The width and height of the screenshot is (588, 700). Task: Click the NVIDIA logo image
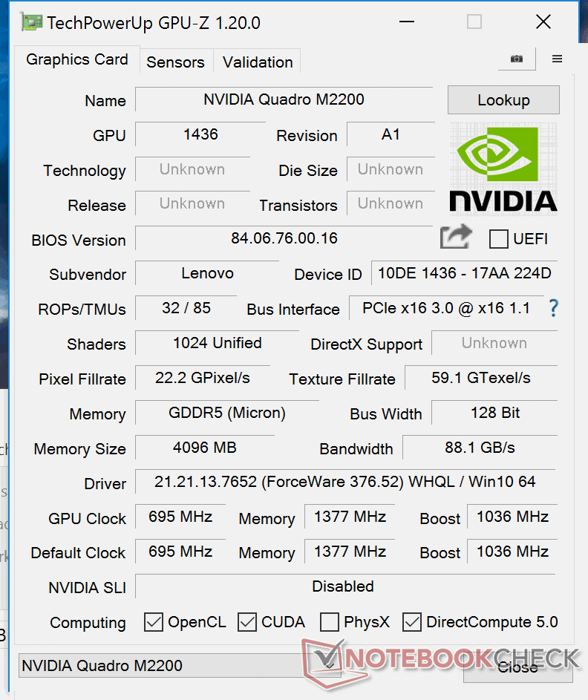pos(503,167)
